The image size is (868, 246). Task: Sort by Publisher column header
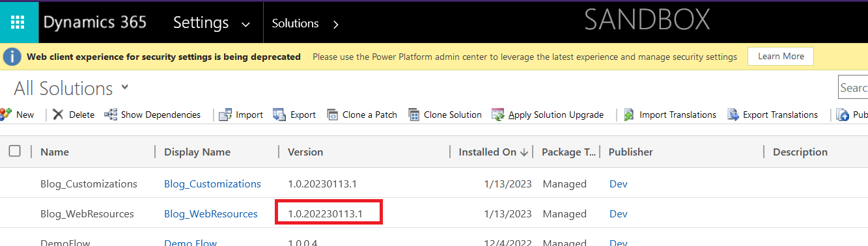click(x=630, y=152)
